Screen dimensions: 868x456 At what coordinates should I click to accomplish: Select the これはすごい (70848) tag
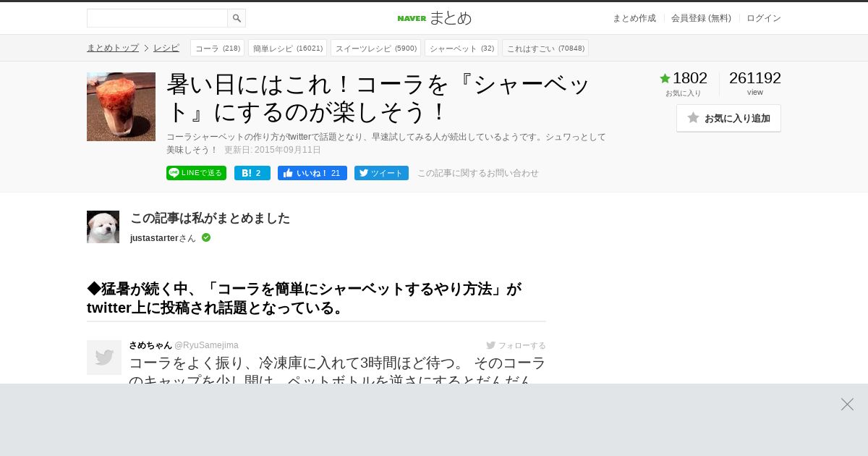tap(545, 48)
